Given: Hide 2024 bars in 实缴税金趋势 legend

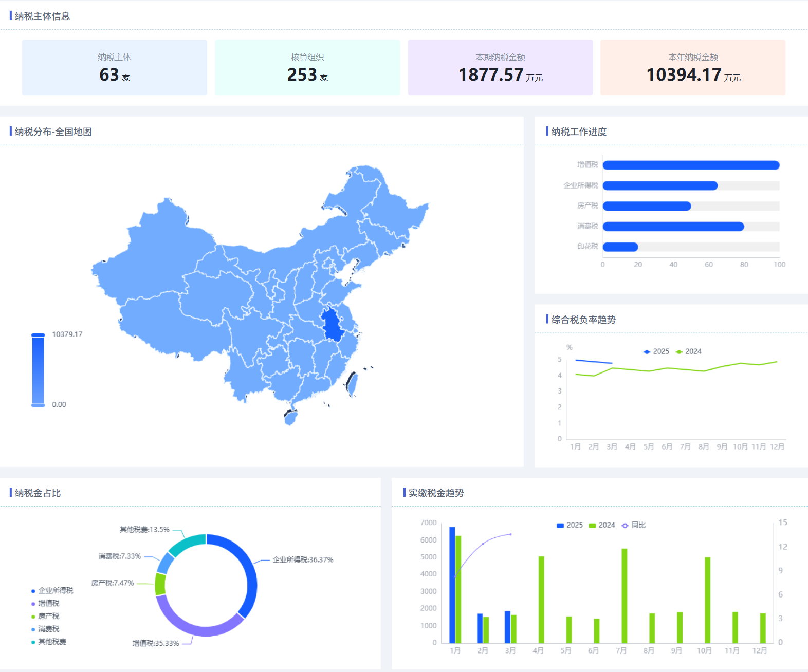Looking at the screenshot, I should [x=602, y=525].
